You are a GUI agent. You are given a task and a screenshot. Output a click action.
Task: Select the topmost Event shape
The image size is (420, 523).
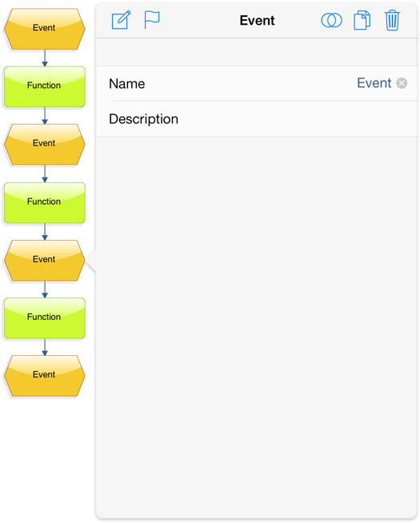click(x=44, y=29)
